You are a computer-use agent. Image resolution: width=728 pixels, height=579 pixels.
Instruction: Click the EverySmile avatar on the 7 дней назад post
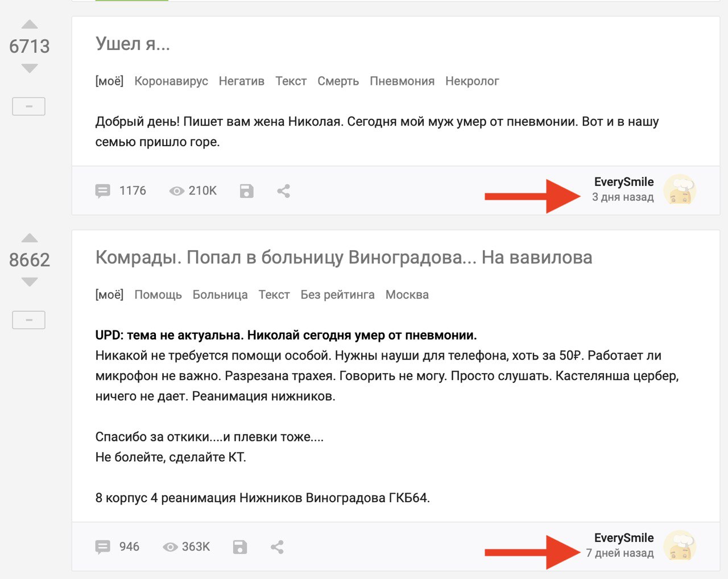(680, 545)
